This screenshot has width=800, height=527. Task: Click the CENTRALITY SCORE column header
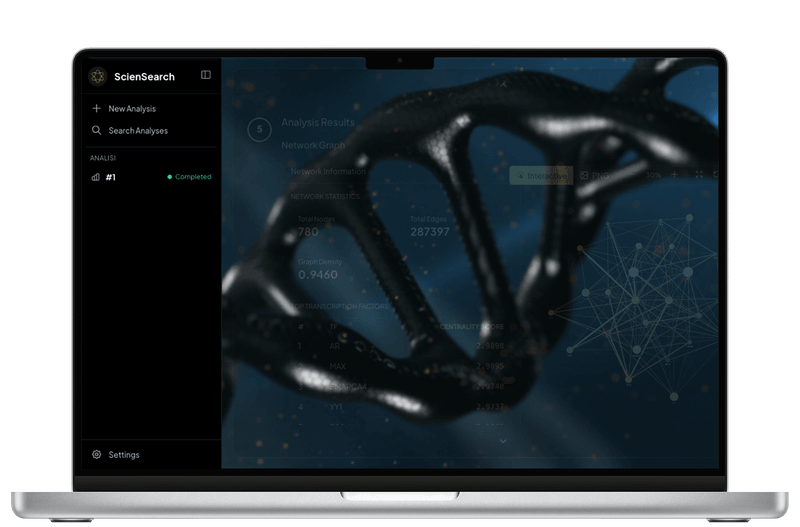(x=472, y=327)
